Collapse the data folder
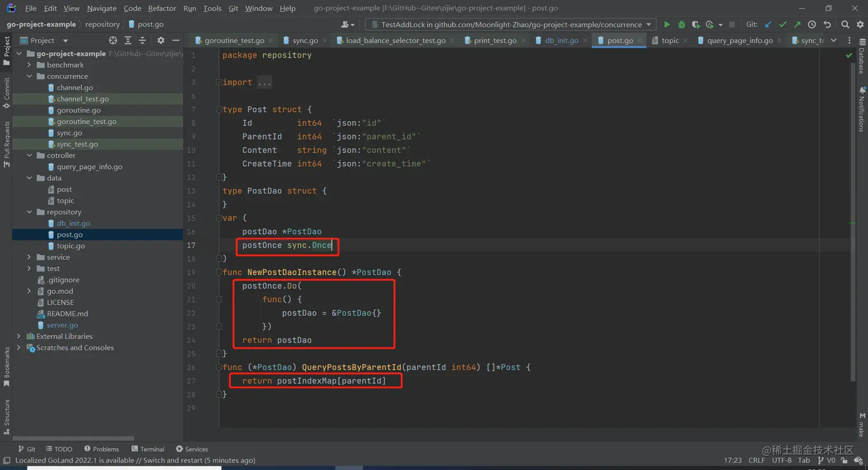 [x=29, y=178]
